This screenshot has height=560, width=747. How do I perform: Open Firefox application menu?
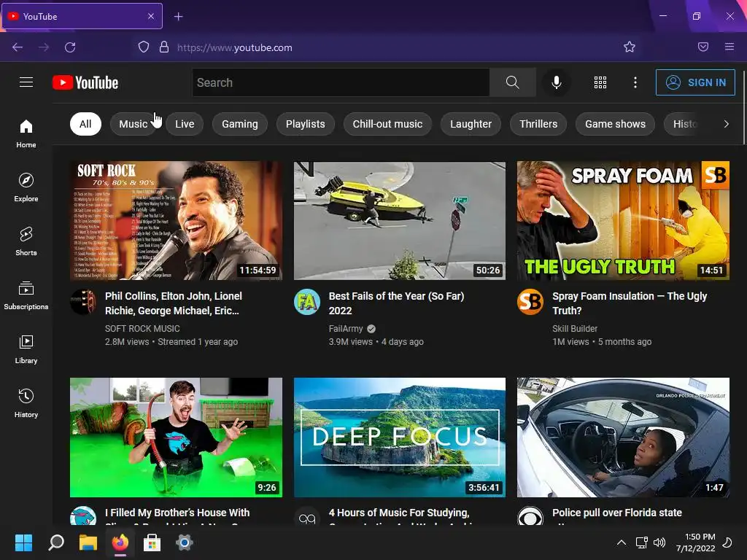click(x=729, y=47)
